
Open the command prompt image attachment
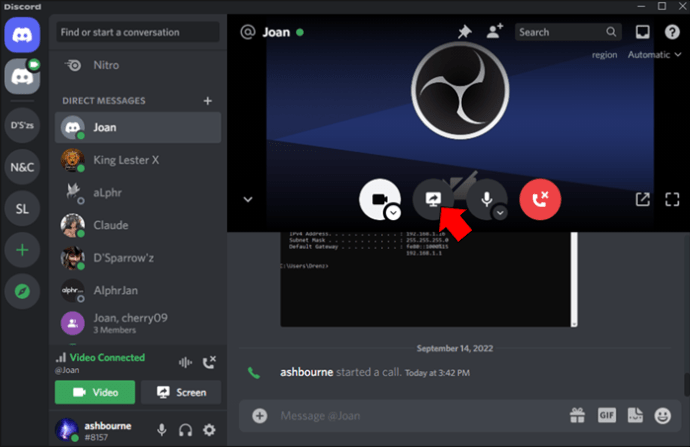click(429, 279)
